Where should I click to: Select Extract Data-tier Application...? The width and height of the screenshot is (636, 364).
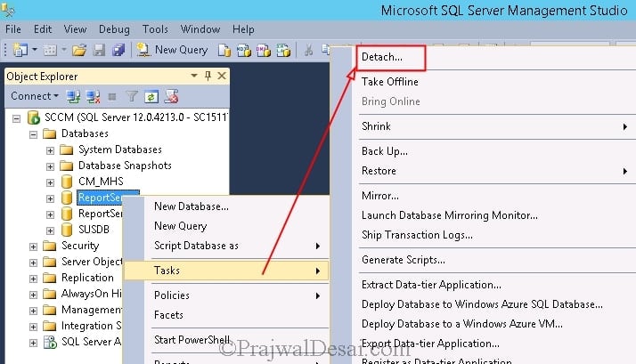[x=431, y=285]
